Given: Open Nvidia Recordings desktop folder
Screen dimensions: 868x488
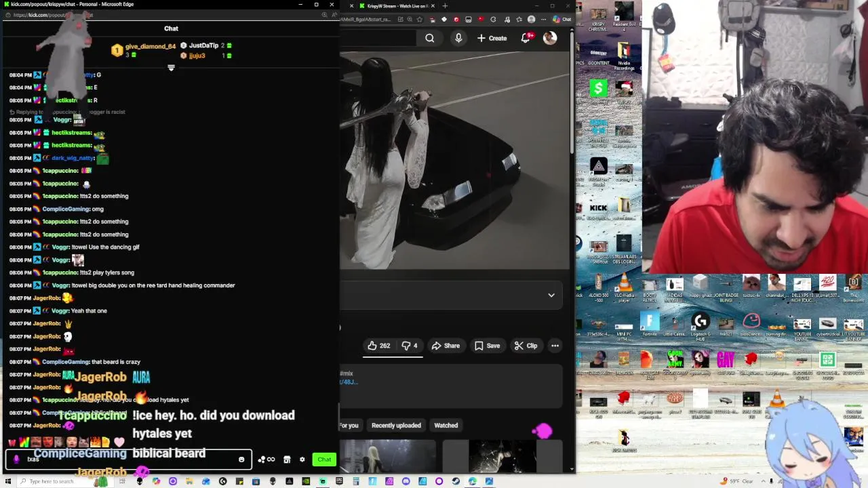Looking at the screenshot, I should (624, 57).
